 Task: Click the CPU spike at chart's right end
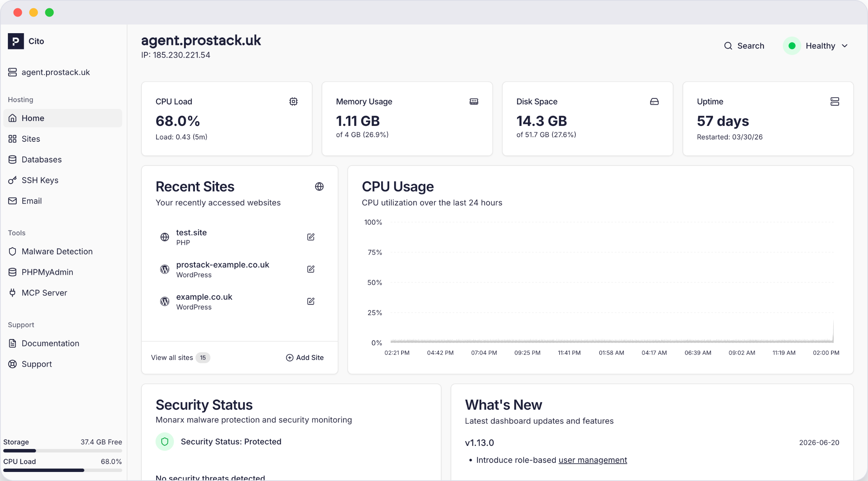point(833,331)
